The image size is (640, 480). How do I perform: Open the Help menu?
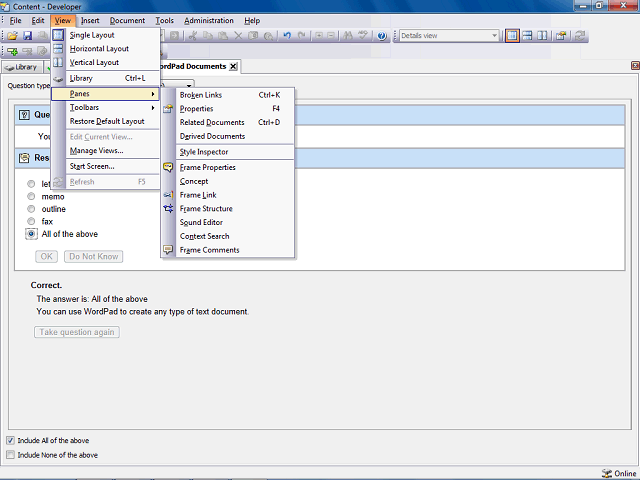(x=252, y=20)
